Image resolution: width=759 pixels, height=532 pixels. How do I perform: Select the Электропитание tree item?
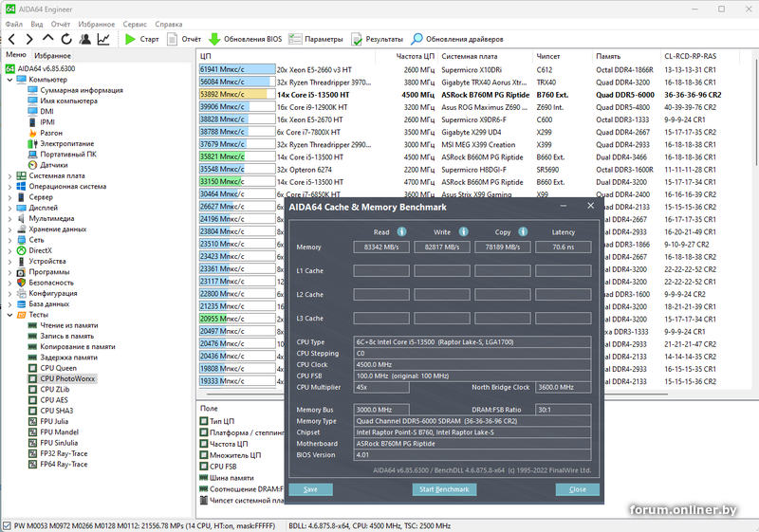tap(66, 143)
